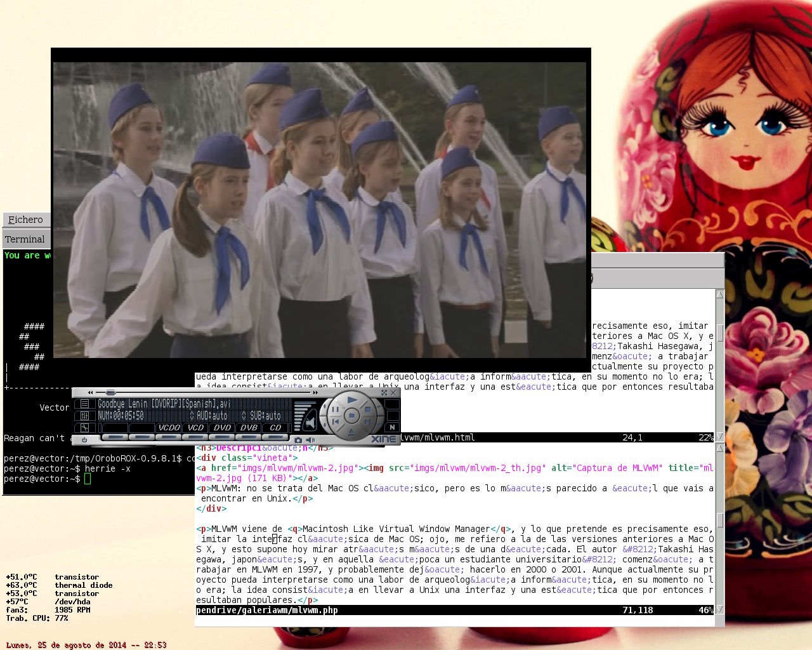Open xine setup wrench icon

[x=84, y=428]
